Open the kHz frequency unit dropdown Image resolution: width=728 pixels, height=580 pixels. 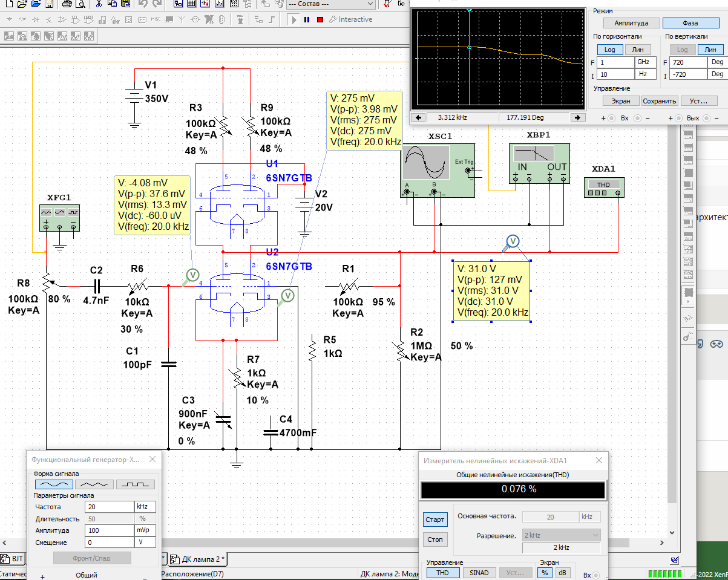[x=145, y=507]
